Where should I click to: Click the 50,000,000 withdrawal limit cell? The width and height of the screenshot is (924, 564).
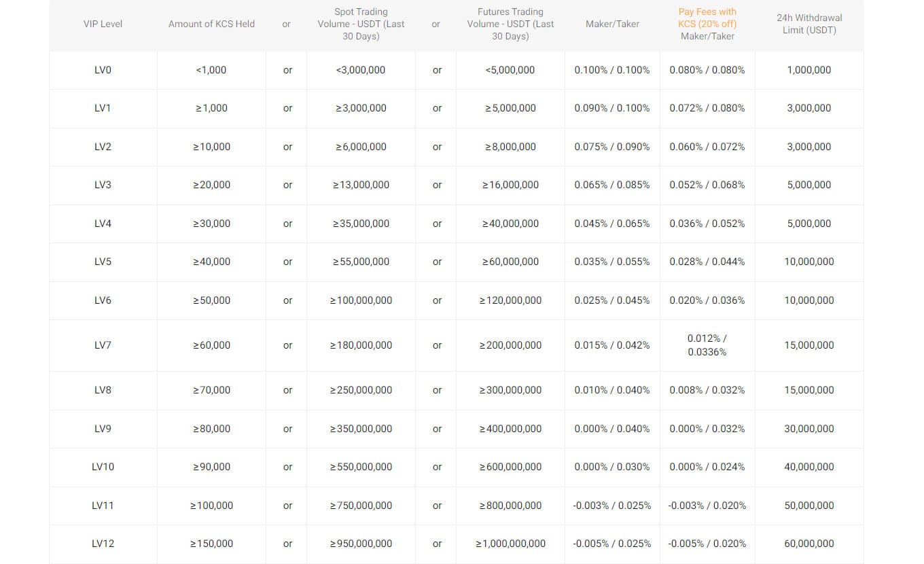click(809, 506)
